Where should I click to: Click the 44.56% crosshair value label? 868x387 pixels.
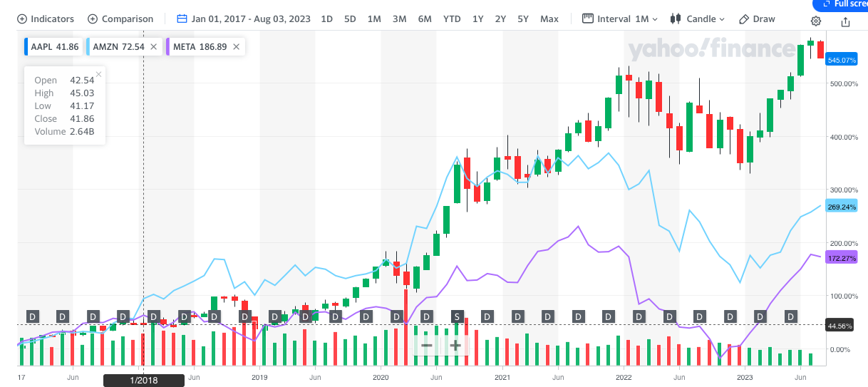[x=840, y=325]
